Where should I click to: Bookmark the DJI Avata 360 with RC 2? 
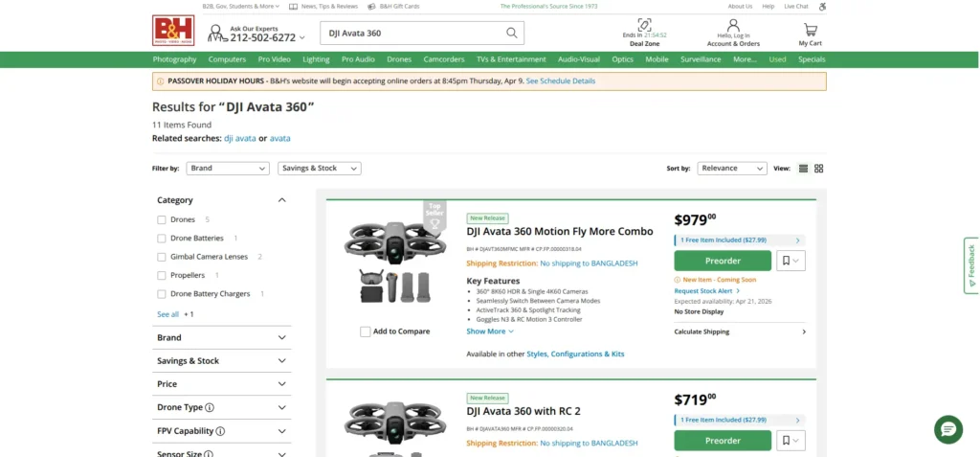791,441
